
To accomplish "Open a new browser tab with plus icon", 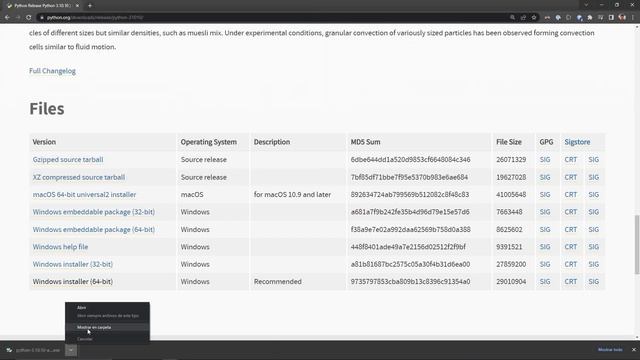I will coord(90,6).
